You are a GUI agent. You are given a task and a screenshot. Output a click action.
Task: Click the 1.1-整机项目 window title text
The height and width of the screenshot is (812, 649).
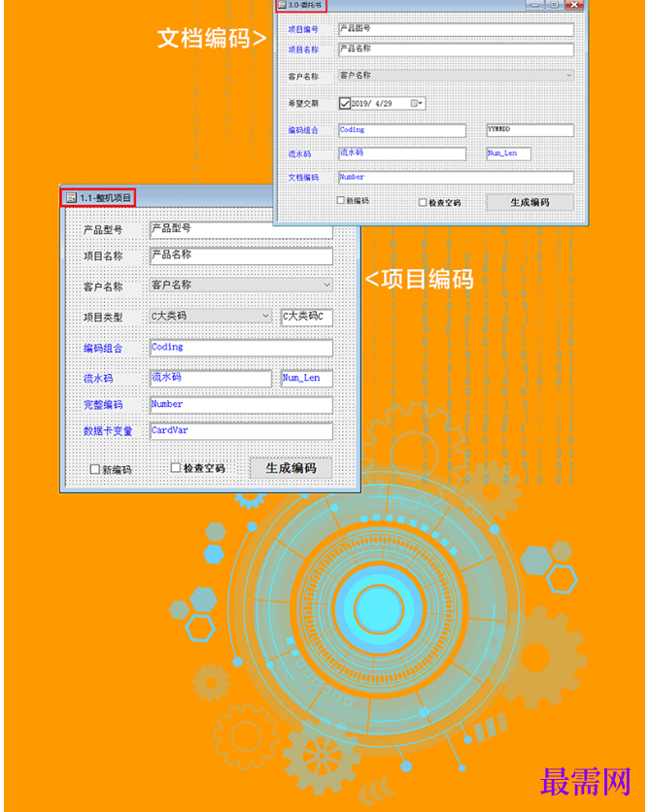coord(105,198)
